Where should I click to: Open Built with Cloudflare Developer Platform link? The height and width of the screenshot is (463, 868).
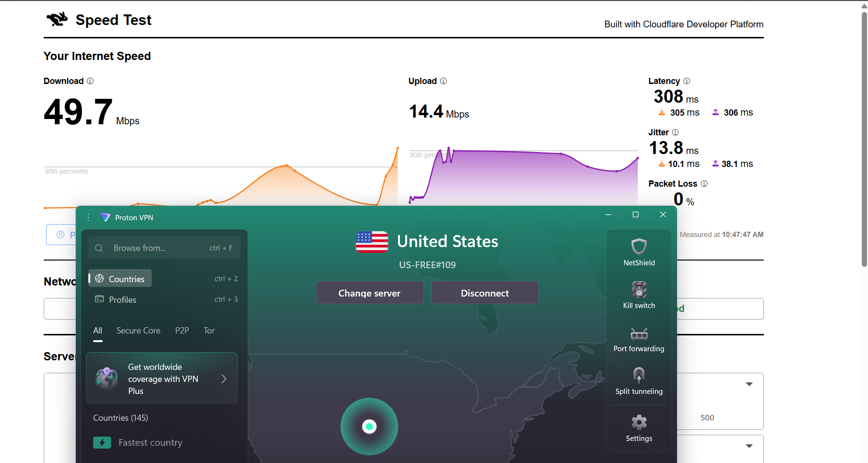point(684,24)
